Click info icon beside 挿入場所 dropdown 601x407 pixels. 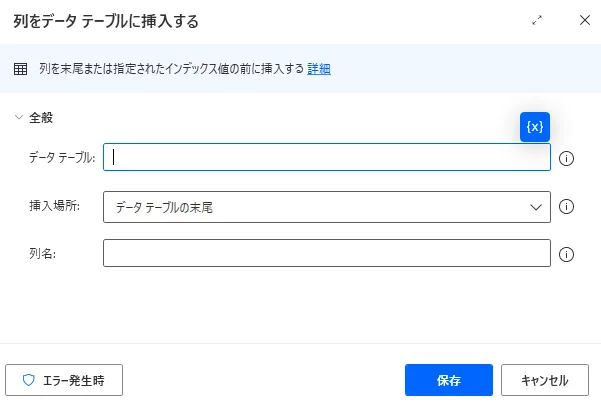pos(566,207)
